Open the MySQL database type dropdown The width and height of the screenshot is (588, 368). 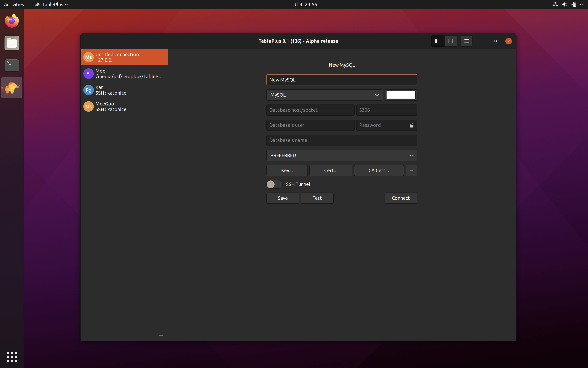click(x=324, y=95)
